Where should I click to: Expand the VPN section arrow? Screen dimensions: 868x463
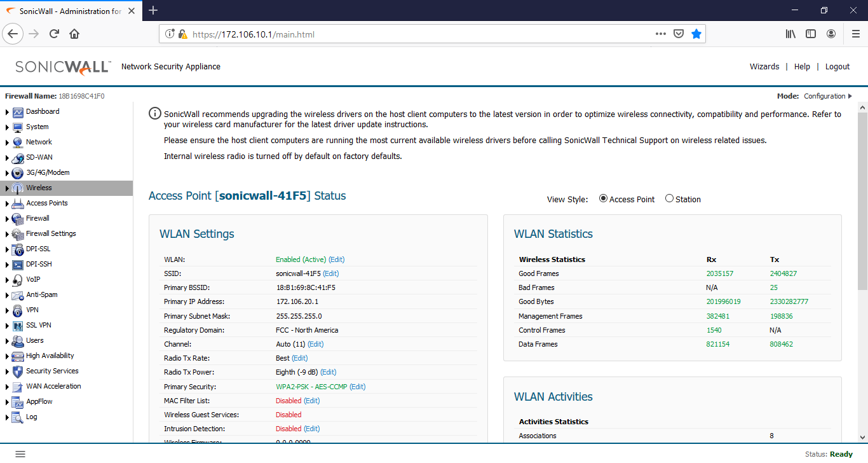tap(7, 310)
